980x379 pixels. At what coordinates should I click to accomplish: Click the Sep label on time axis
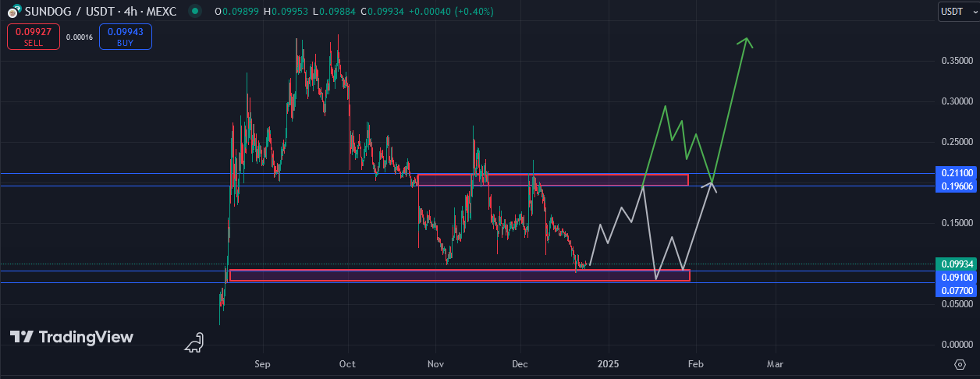click(263, 364)
